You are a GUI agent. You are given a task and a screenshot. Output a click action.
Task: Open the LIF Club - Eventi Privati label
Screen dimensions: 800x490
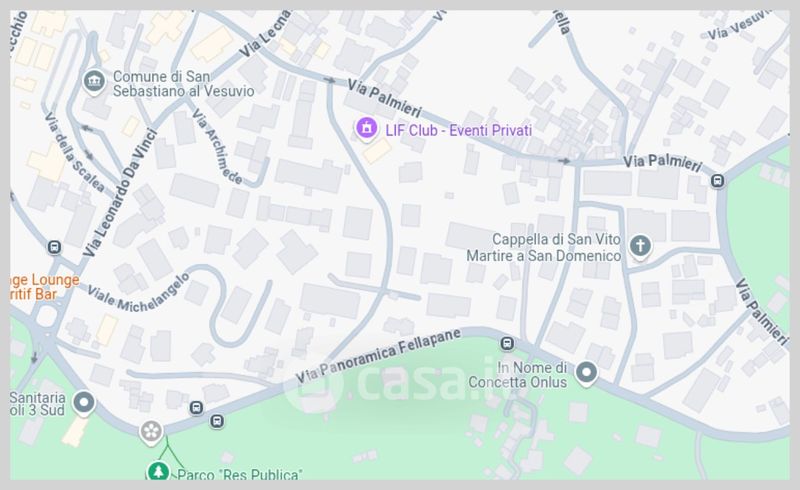[459, 131]
